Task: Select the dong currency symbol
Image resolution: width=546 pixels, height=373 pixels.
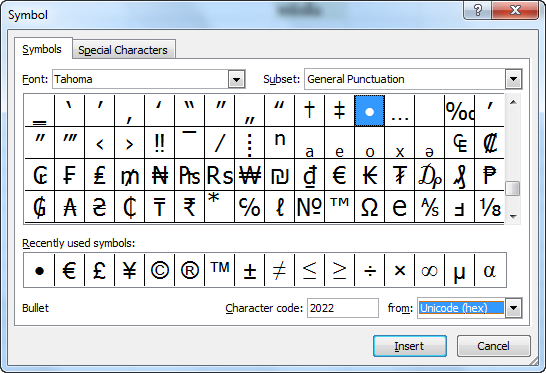Action: [x=310, y=174]
